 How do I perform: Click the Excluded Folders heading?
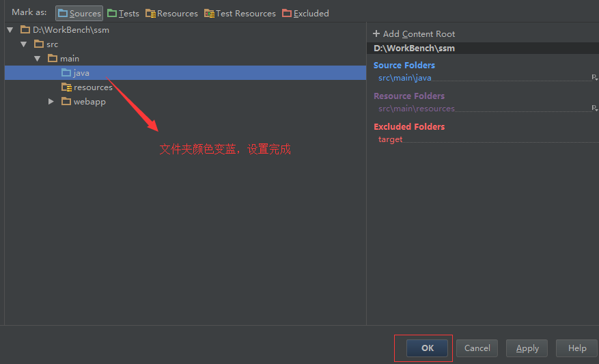coord(409,126)
